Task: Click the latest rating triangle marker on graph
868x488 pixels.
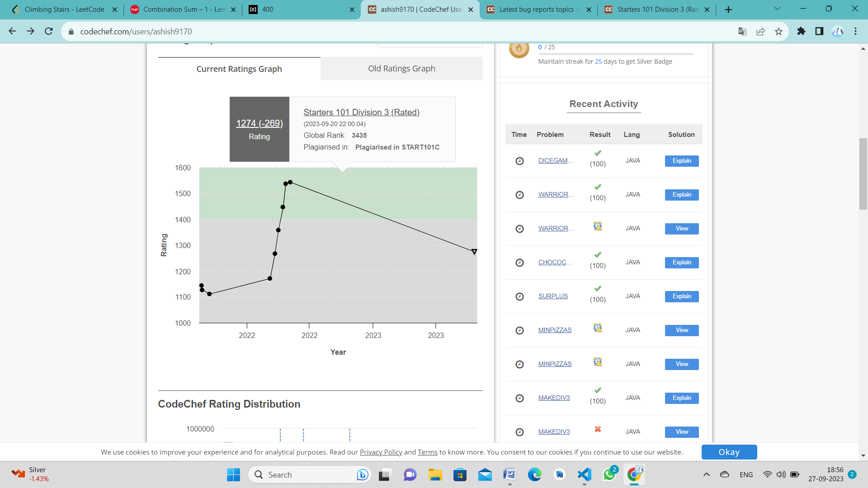Action: point(474,252)
